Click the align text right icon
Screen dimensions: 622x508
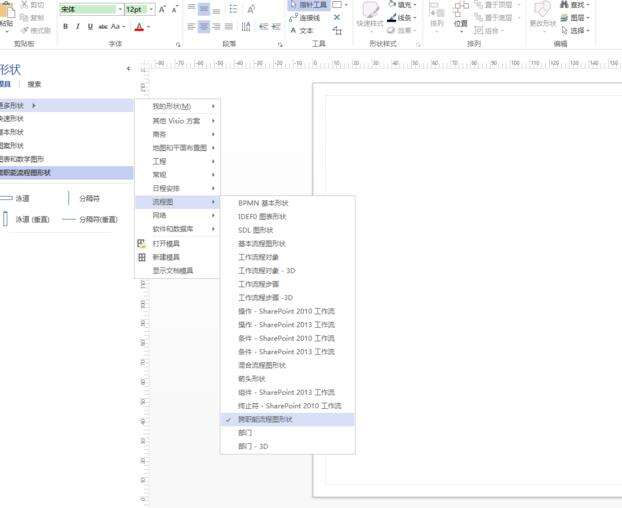coord(216,27)
